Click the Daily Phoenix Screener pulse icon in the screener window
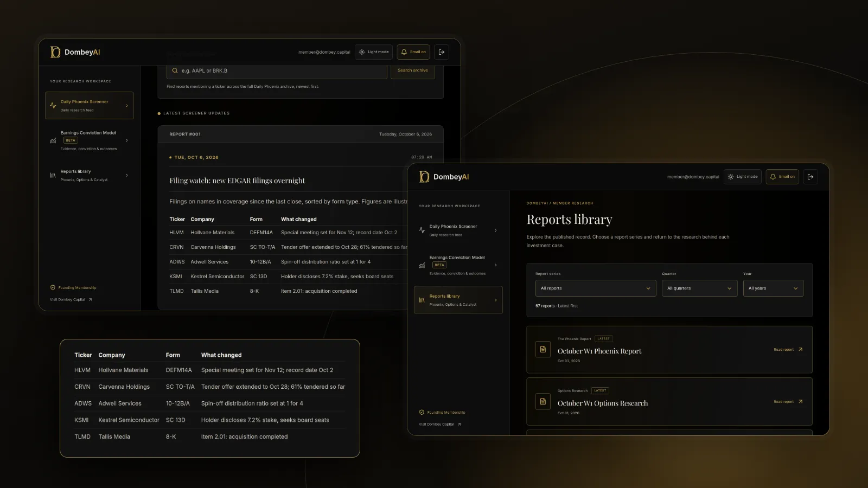Image resolution: width=868 pixels, height=488 pixels. [x=53, y=106]
